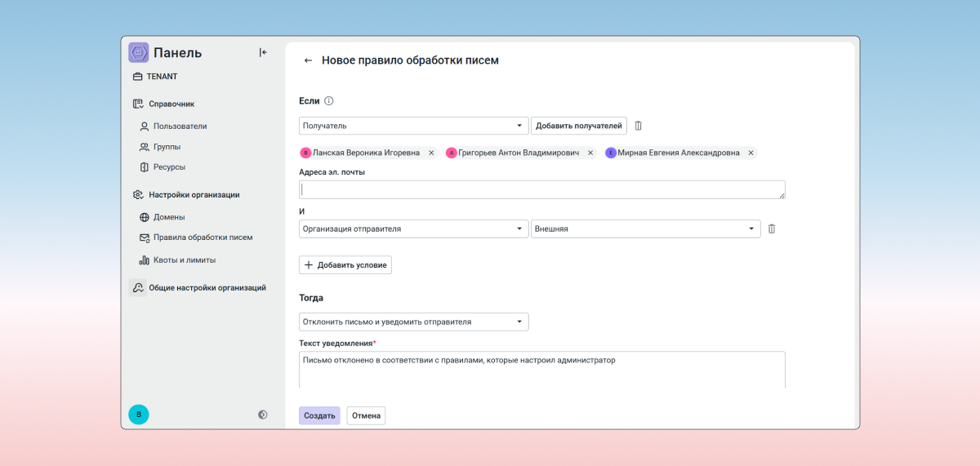The image size is (980, 466).
Task: Remove recipient Ланская Вероника Игоревна
Action: pos(431,153)
